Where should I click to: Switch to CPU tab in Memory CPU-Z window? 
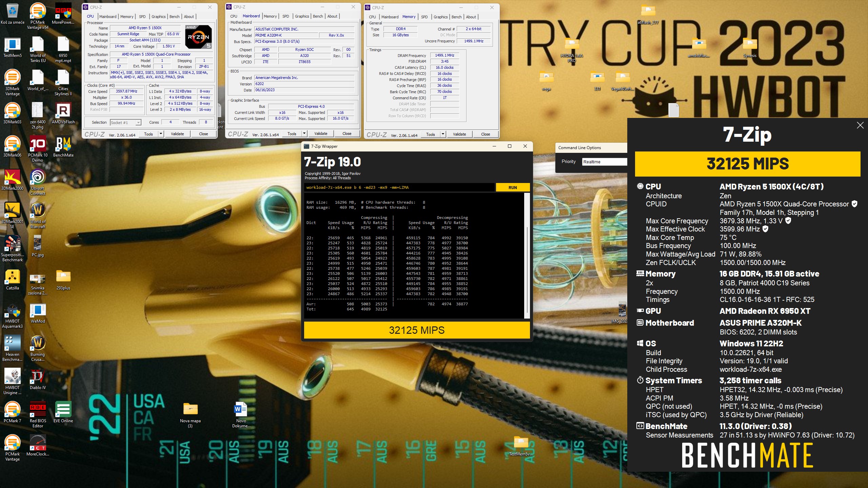[372, 17]
